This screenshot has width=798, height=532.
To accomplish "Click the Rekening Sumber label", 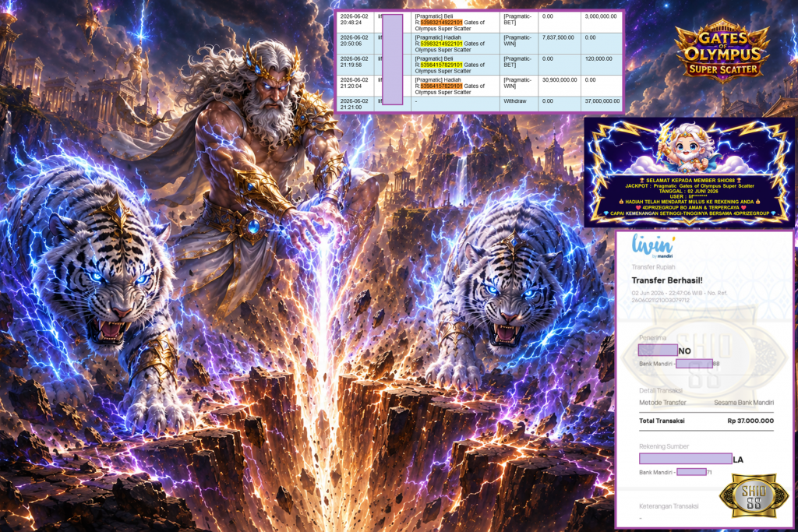I will coord(664,446).
